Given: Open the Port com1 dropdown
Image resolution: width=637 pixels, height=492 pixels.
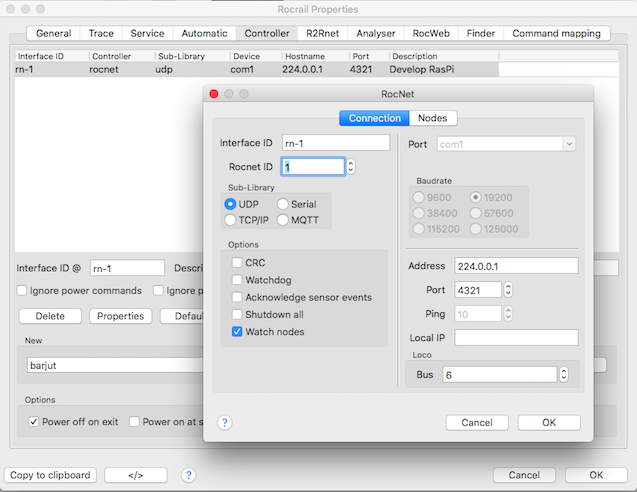Looking at the screenshot, I should 505,144.
